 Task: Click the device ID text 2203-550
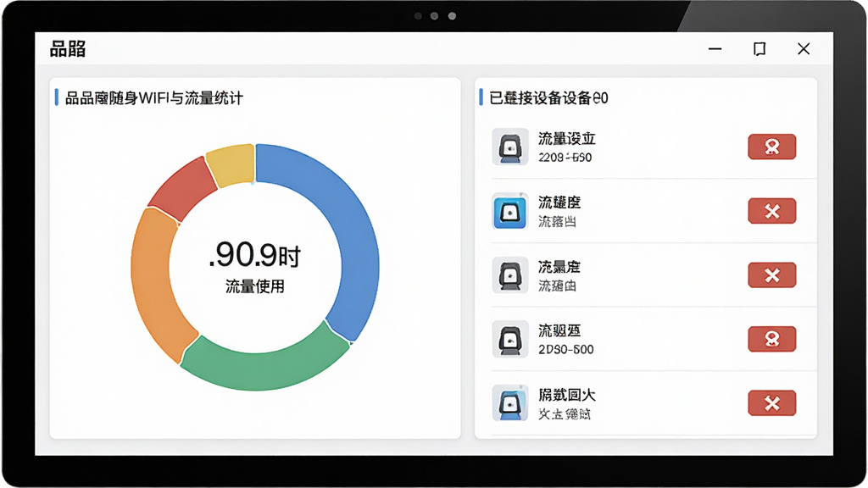click(565, 157)
